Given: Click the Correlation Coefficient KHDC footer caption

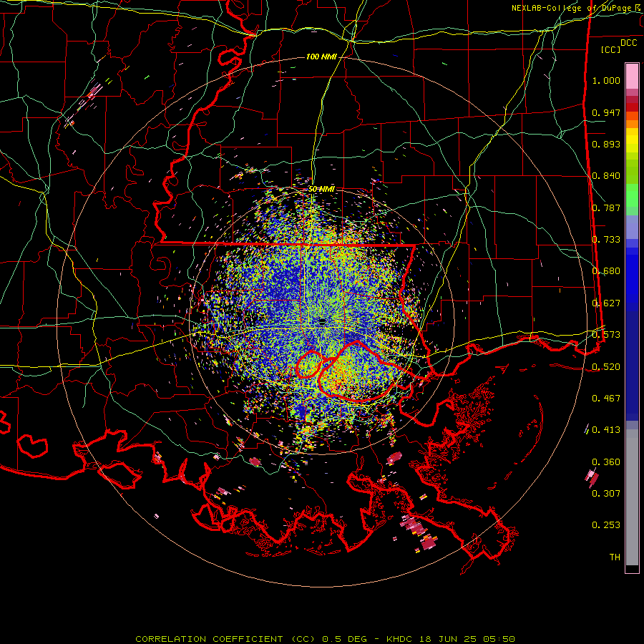Looking at the screenshot, I should [x=325, y=639].
